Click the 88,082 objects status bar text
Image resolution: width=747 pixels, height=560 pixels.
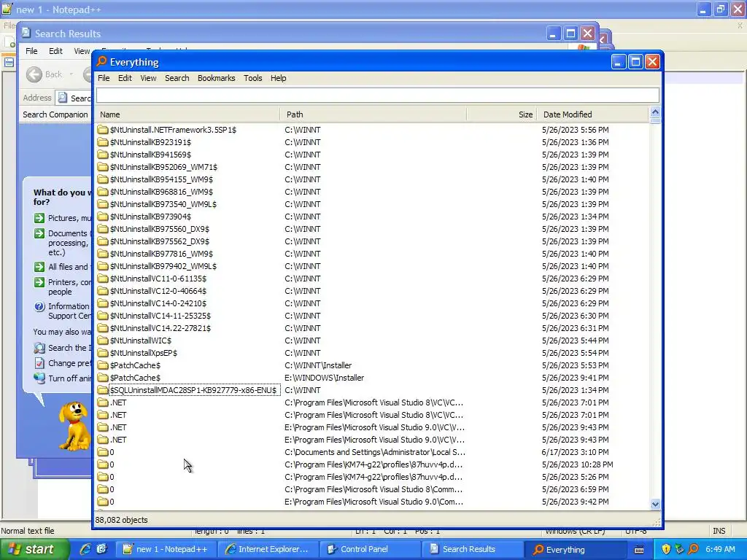(122, 520)
